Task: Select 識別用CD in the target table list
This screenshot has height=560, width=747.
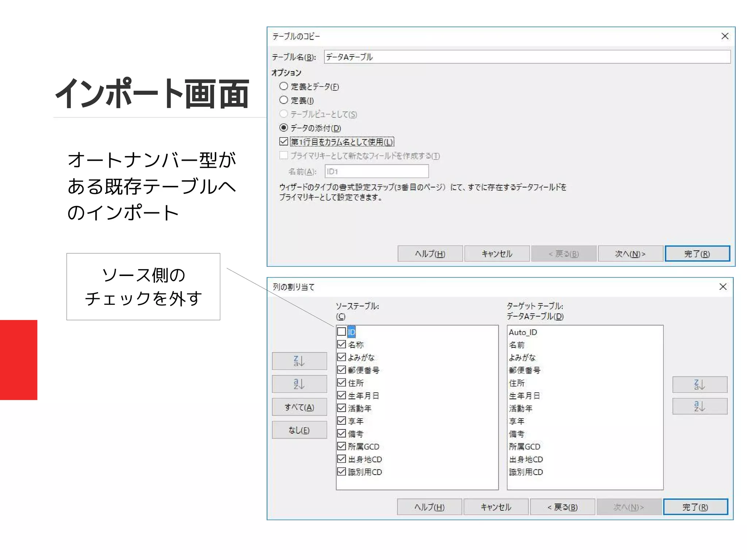Action: 526,472
